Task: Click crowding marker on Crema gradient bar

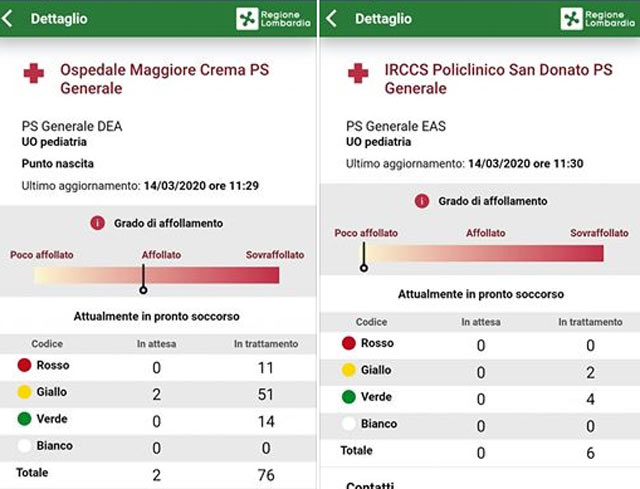Action: tap(143, 290)
